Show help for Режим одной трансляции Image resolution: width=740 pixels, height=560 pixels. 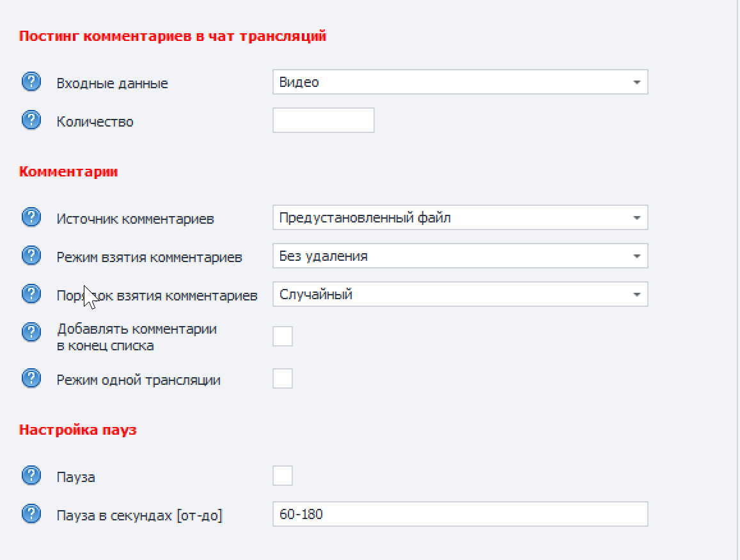(31, 379)
